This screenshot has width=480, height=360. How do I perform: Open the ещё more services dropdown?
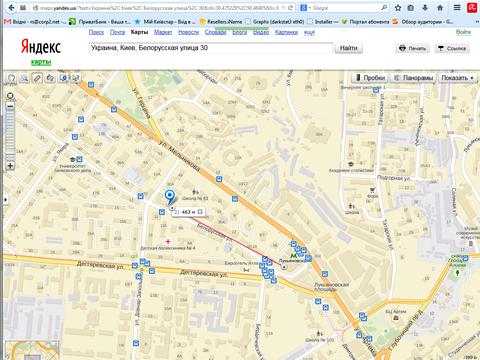point(309,32)
